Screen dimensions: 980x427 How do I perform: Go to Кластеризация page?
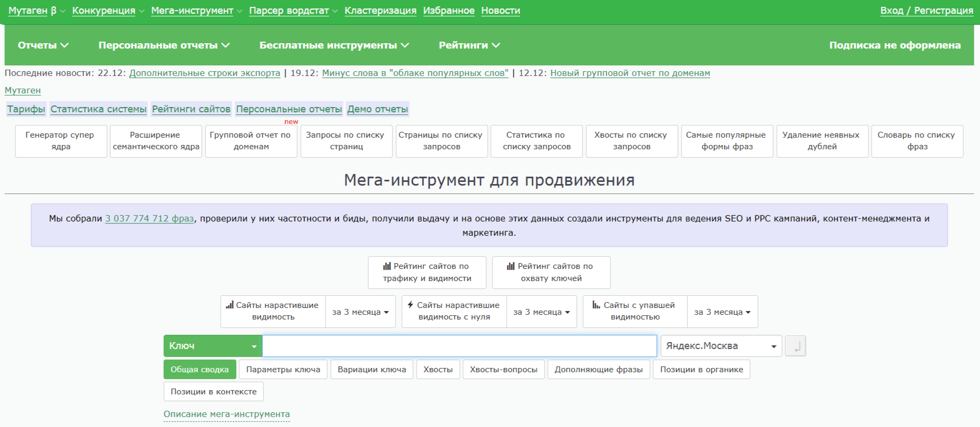(380, 11)
